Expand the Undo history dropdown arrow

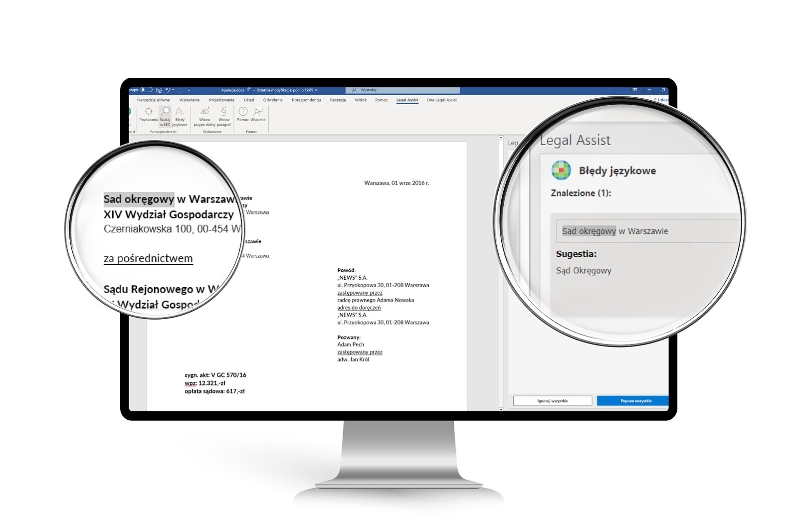173,90
